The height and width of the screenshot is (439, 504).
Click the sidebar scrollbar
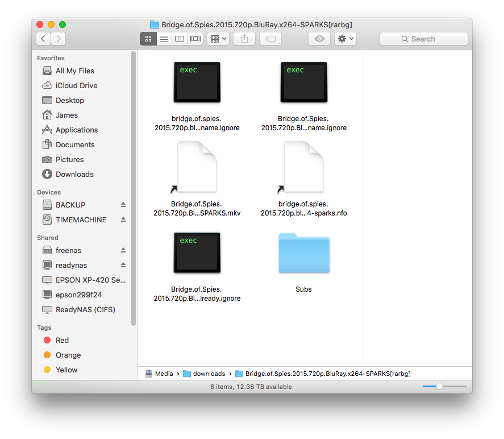pyautogui.click(x=134, y=189)
